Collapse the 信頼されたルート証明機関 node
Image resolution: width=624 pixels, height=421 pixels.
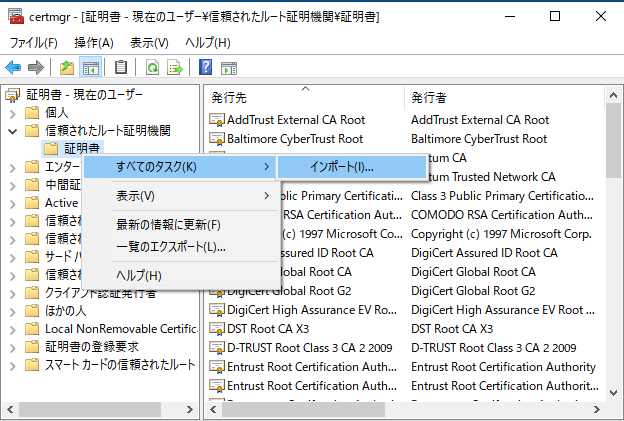pyautogui.click(x=13, y=131)
